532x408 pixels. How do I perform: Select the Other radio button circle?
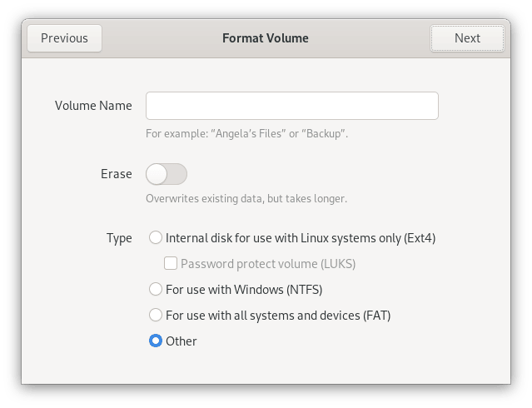[x=155, y=341]
